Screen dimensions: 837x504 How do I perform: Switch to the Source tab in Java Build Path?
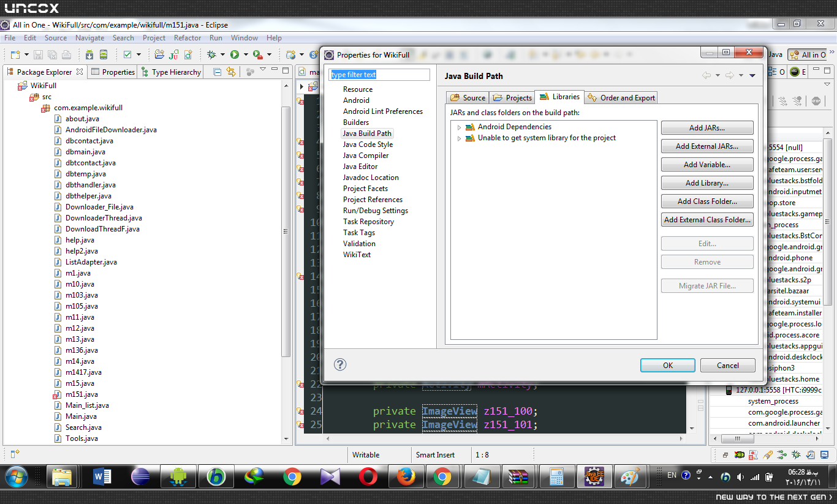pos(468,97)
